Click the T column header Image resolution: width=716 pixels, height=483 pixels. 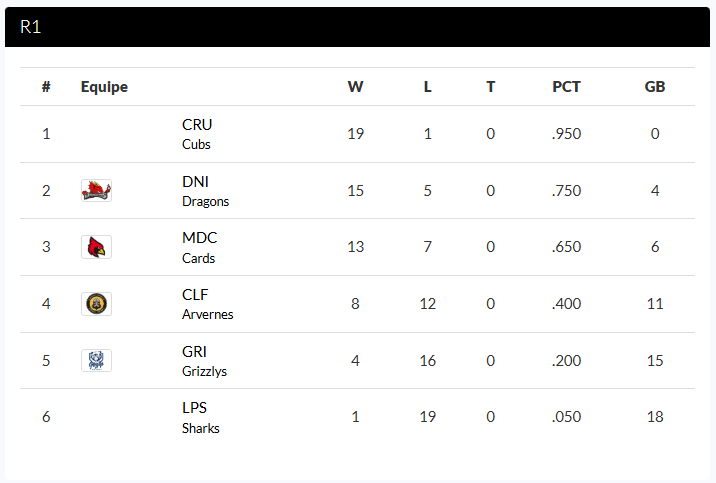pos(490,87)
